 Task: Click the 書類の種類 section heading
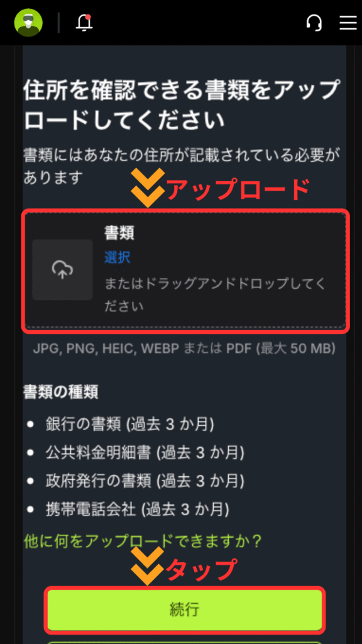pyautogui.click(x=61, y=392)
